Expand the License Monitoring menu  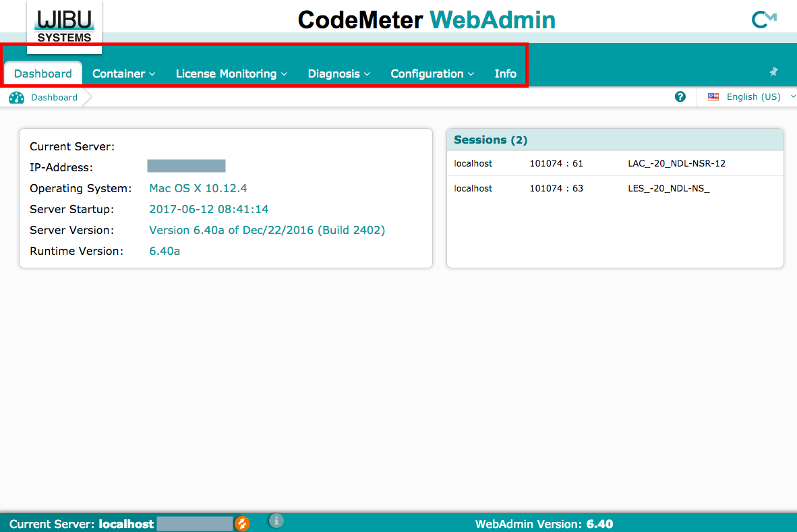pos(231,73)
